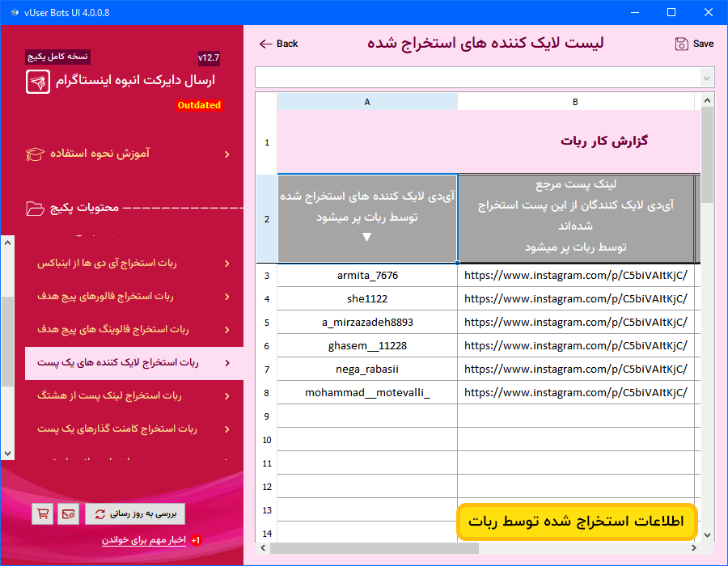Select row 2 header

[266, 219]
